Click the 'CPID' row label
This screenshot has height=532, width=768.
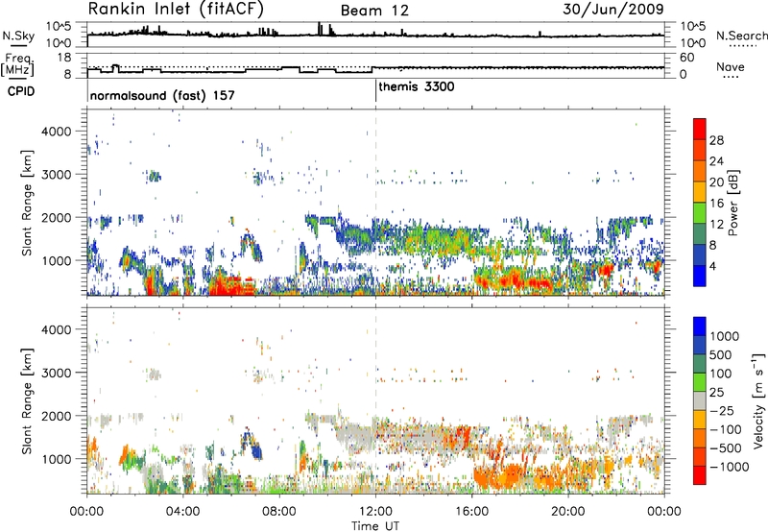pos(21,91)
